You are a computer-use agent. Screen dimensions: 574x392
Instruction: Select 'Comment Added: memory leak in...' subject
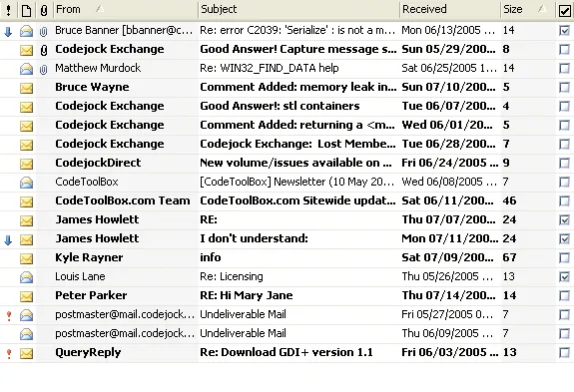pos(298,87)
